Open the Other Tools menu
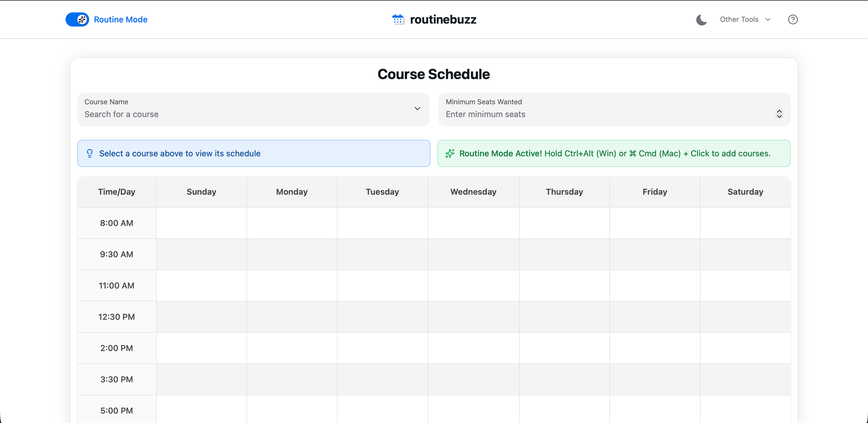868x423 pixels. 739,19
